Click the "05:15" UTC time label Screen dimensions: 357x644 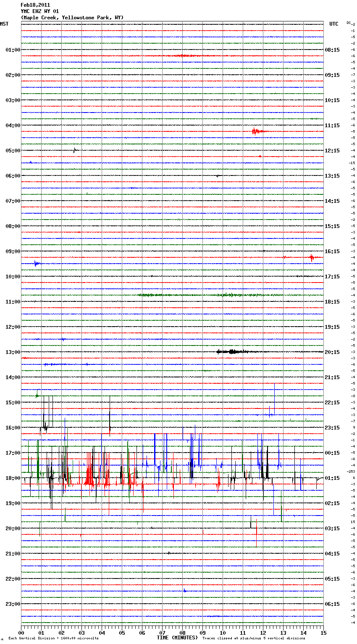(x=332, y=579)
